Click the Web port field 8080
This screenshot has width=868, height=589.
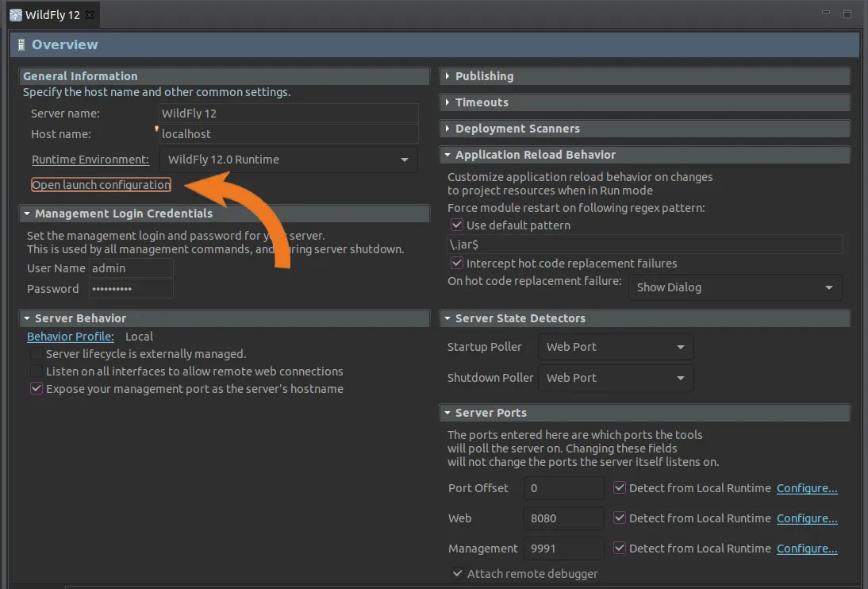(563, 518)
